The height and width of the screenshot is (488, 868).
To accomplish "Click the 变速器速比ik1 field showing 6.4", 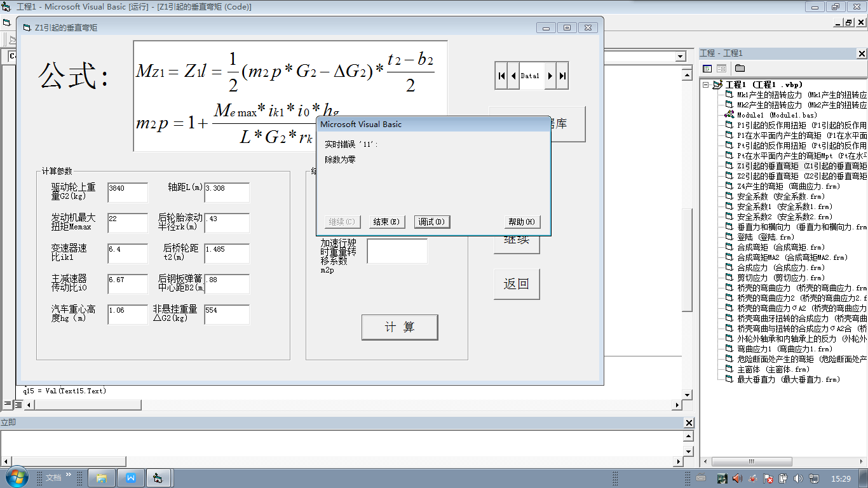I will click(128, 254).
